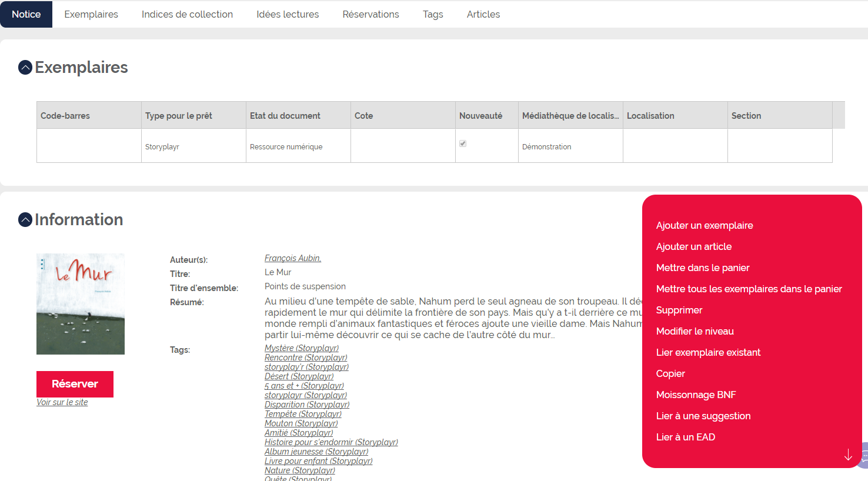The width and height of the screenshot is (868, 481).
Task: Open the Indices de collection tab
Action: [x=187, y=14]
